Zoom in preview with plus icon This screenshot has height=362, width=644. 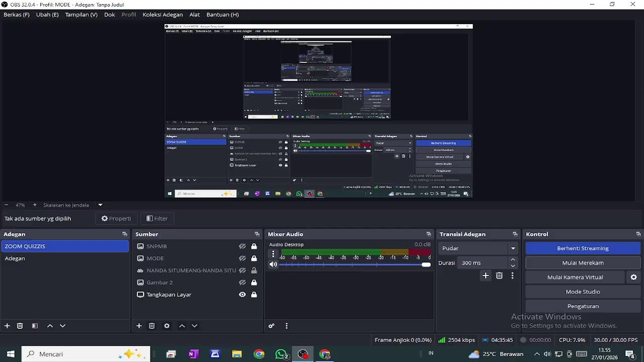pyautogui.click(x=35, y=205)
